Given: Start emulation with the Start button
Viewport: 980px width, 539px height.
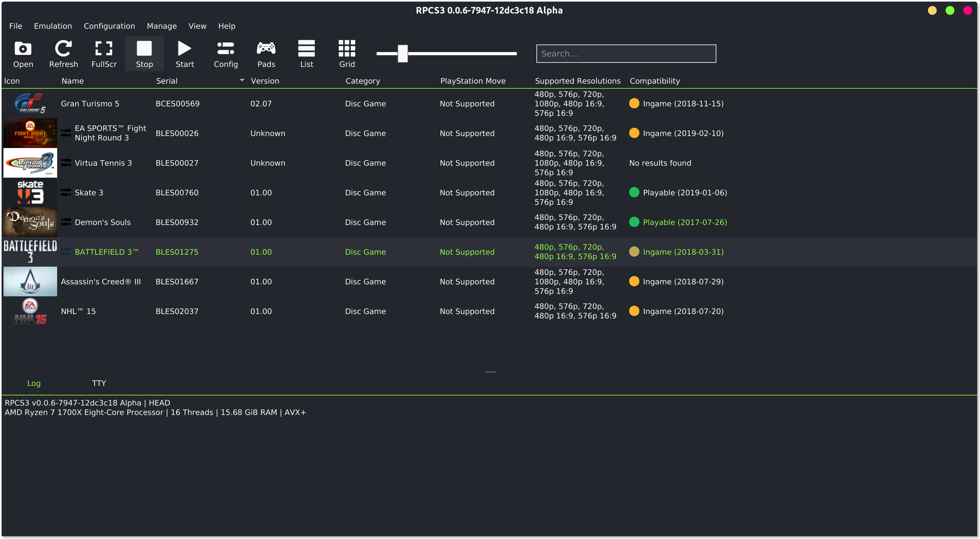Looking at the screenshot, I should coord(184,54).
